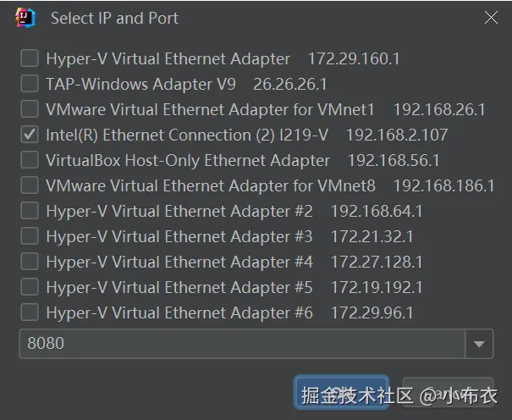Image resolution: width=512 pixels, height=420 pixels.
Task: Close the Select IP and Port dialog
Action: tap(491, 18)
